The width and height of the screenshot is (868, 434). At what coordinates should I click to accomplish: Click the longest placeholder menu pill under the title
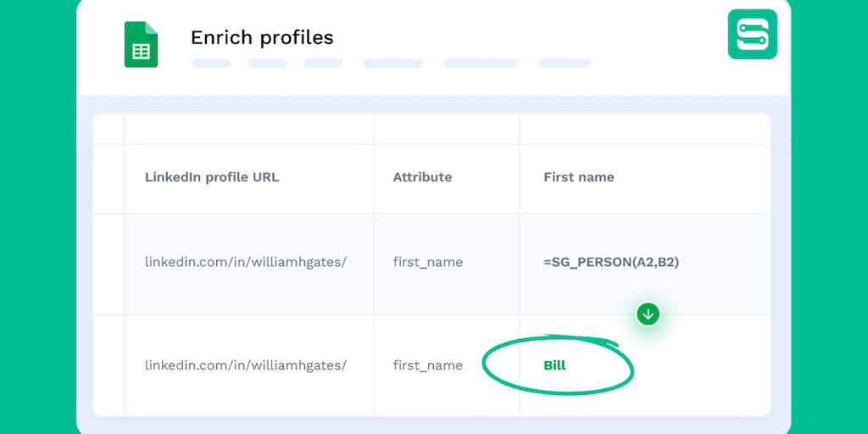(481, 63)
